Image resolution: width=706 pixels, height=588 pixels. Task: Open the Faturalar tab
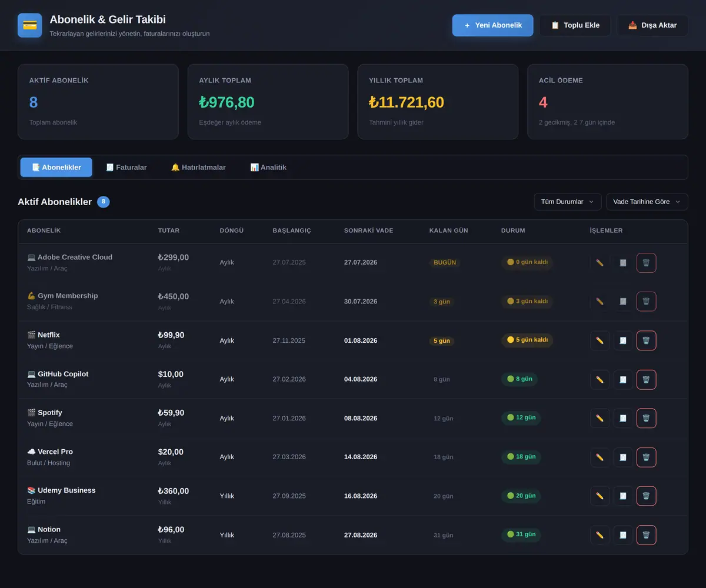[126, 167]
